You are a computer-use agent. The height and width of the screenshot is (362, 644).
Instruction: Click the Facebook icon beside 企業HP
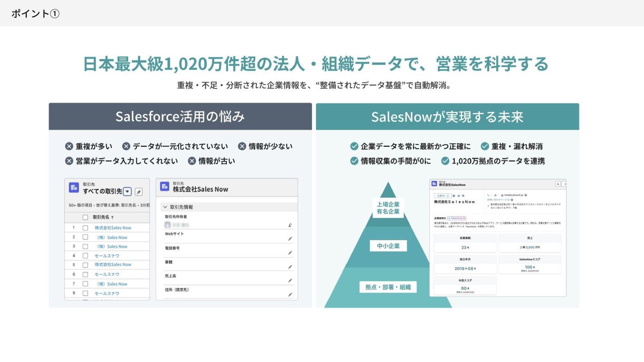(463, 196)
